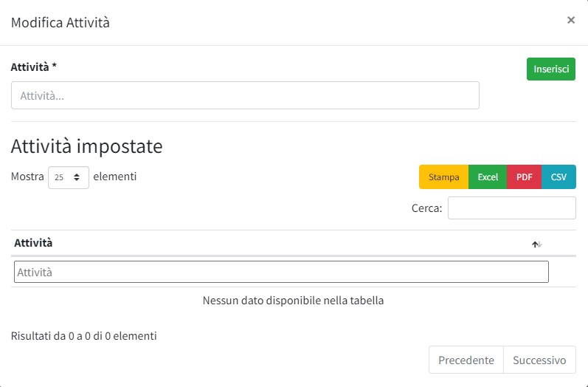Click the Modifica Attività dialog title
The width and height of the screenshot is (588, 387).
click(x=60, y=22)
